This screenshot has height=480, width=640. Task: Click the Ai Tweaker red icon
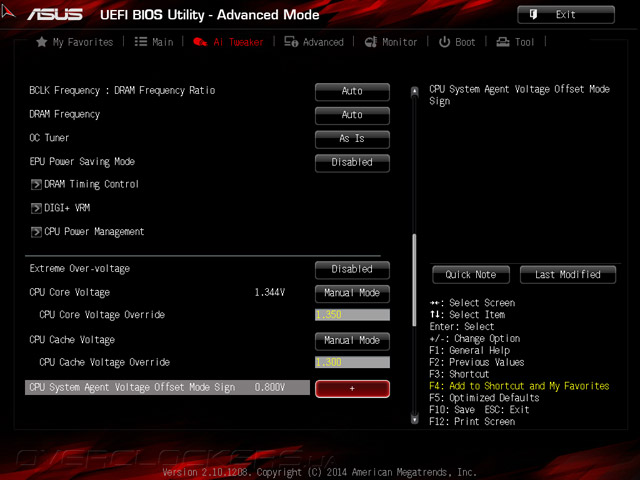200,42
